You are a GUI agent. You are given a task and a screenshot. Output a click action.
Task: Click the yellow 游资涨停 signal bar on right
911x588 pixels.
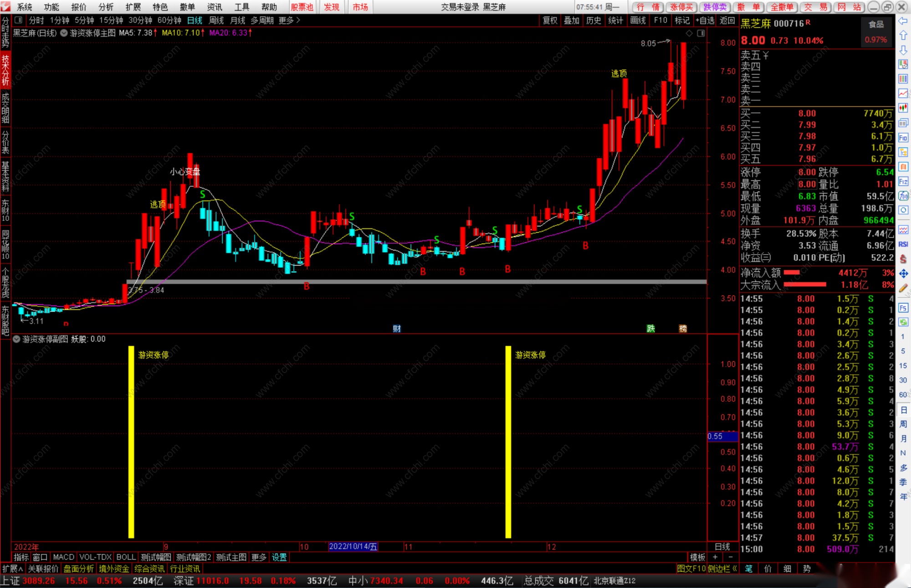coord(508,442)
